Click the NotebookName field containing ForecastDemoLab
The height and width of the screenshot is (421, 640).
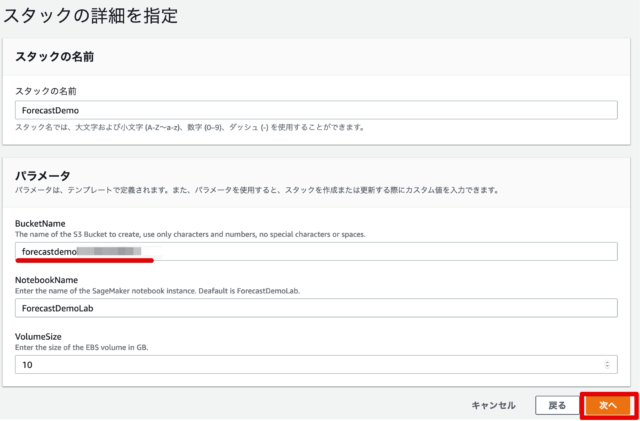pos(316,308)
